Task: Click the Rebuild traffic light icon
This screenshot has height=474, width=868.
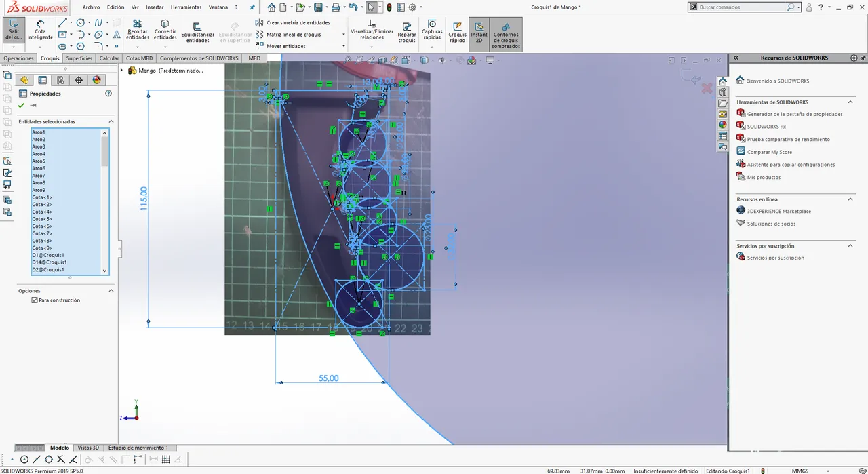Action: (389, 7)
